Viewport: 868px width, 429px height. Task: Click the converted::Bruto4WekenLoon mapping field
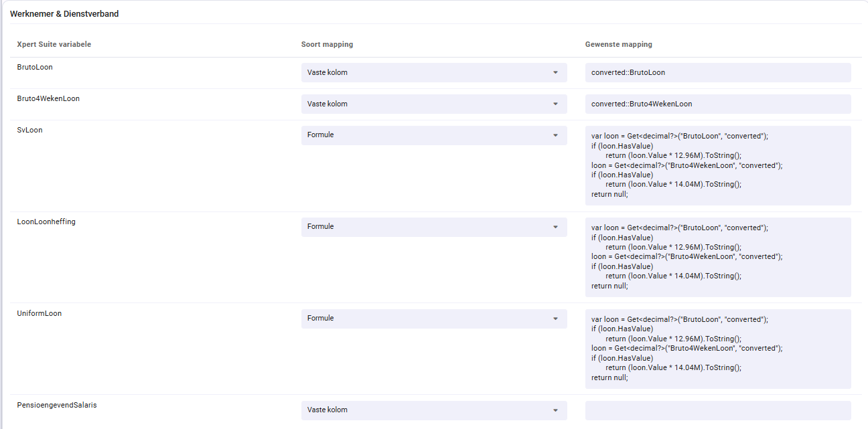[718, 104]
